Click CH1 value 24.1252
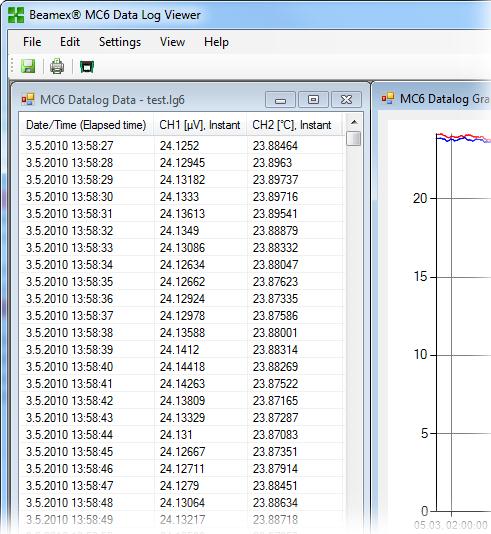Screen dimensions: 491x534 [179, 146]
